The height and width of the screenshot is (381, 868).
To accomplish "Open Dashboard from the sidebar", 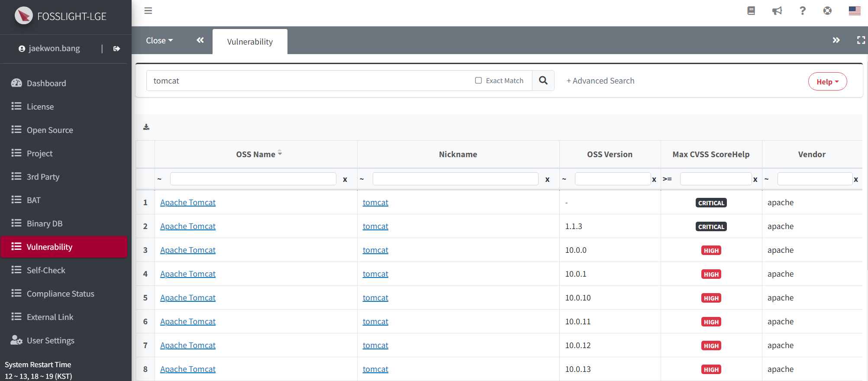I will (64, 83).
